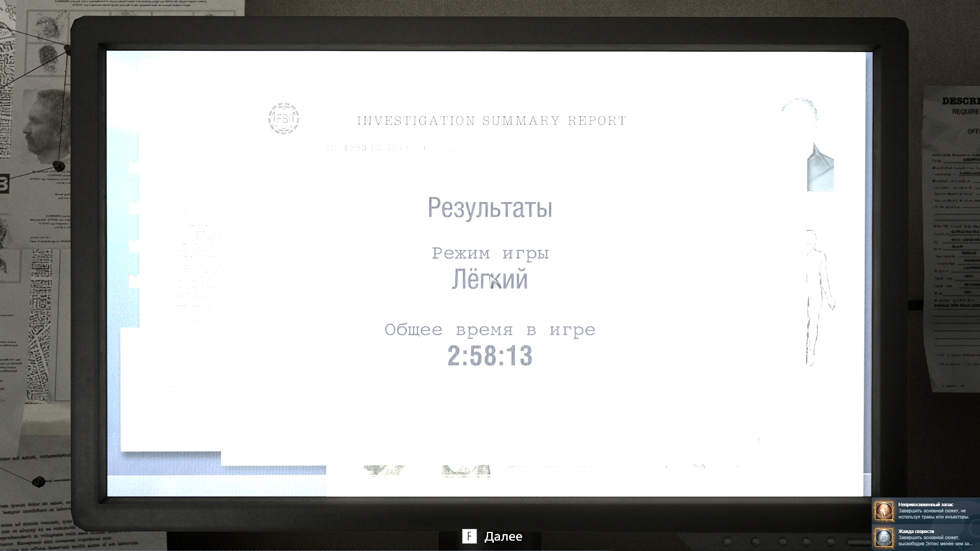The height and width of the screenshot is (551, 980).
Task: Click the Результаты heading
Action: (490, 208)
